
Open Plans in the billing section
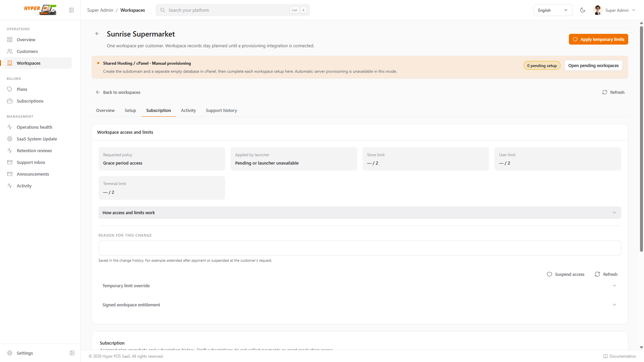[x=38, y=89]
